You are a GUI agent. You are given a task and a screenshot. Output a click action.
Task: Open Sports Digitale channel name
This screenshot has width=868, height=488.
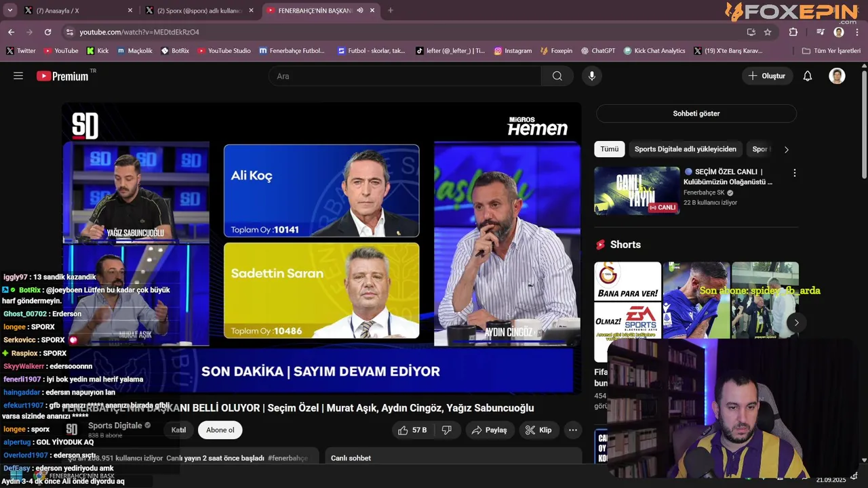(x=115, y=425)
